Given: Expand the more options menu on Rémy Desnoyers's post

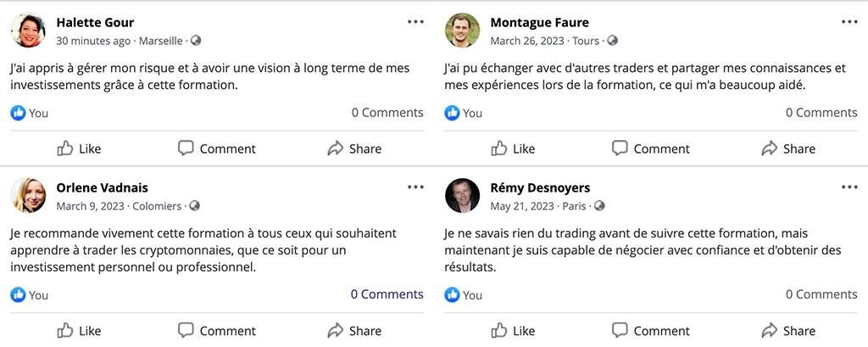Looking at the screenshot, I should pyautogui.click(x=849, y=187).
